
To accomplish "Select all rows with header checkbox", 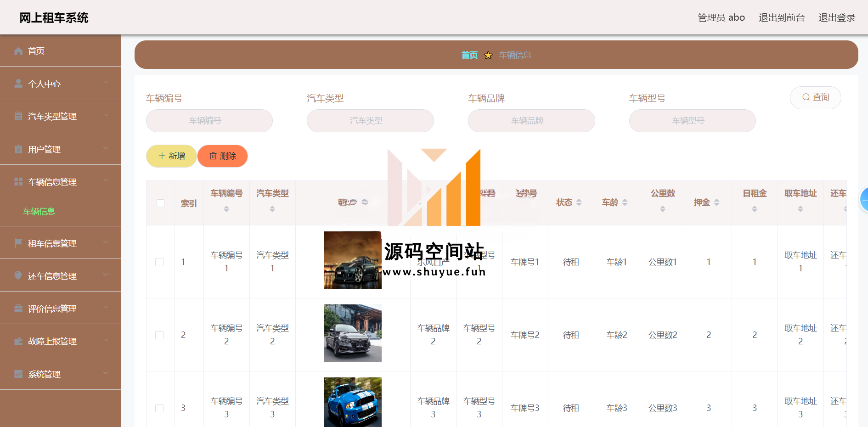I will pyautogui.click(x=160, y=203).
